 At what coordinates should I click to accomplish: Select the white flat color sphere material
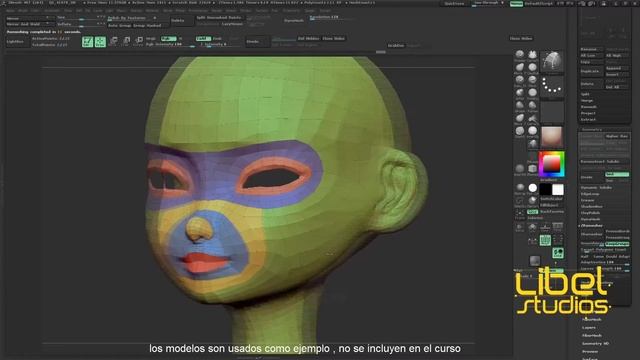coord(532,188)
